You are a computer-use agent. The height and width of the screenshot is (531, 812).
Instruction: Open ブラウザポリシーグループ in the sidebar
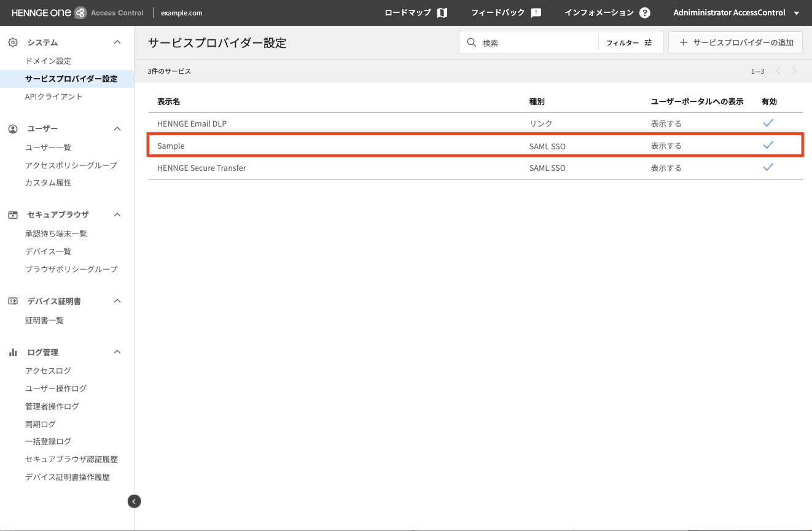click(x=71, y=269)
